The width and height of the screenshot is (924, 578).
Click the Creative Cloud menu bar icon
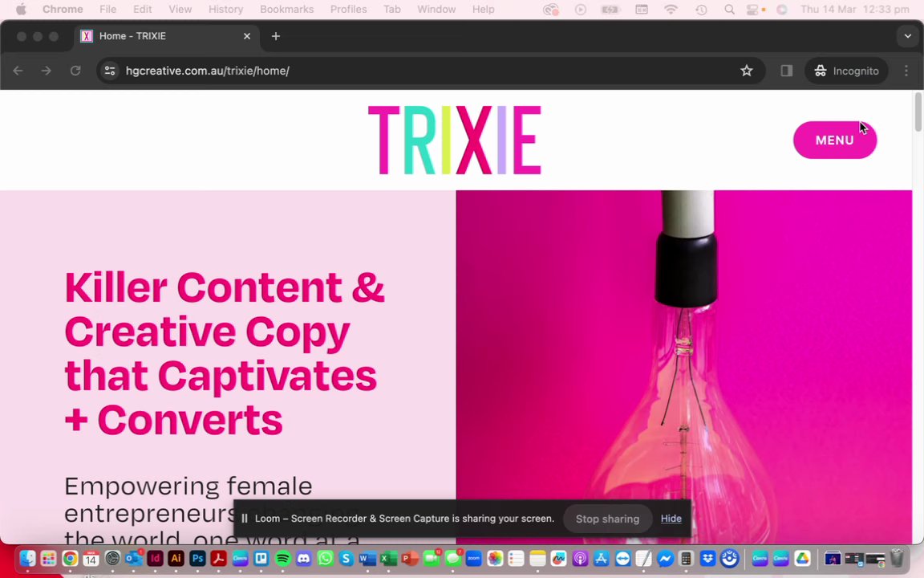[550, 10]
